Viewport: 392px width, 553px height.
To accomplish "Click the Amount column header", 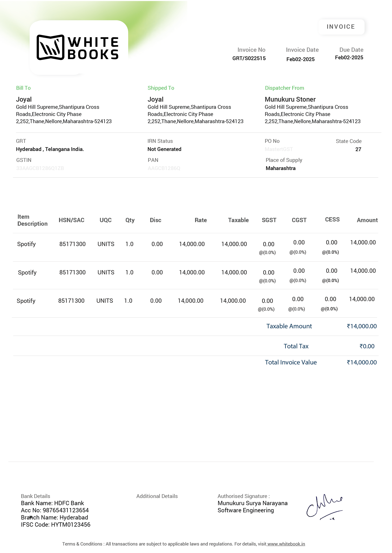I will pyautogui.click(x=367, y=220).
